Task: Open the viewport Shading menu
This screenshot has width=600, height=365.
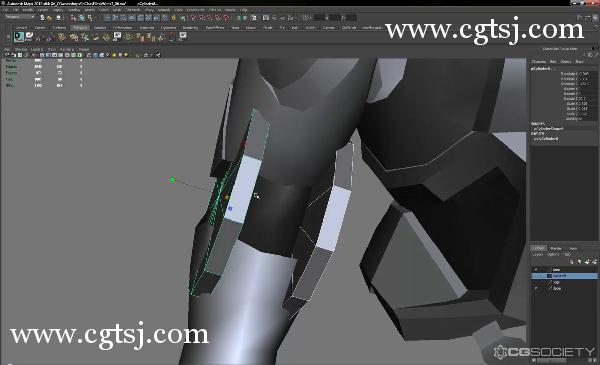Action: (x=21, y=50)
